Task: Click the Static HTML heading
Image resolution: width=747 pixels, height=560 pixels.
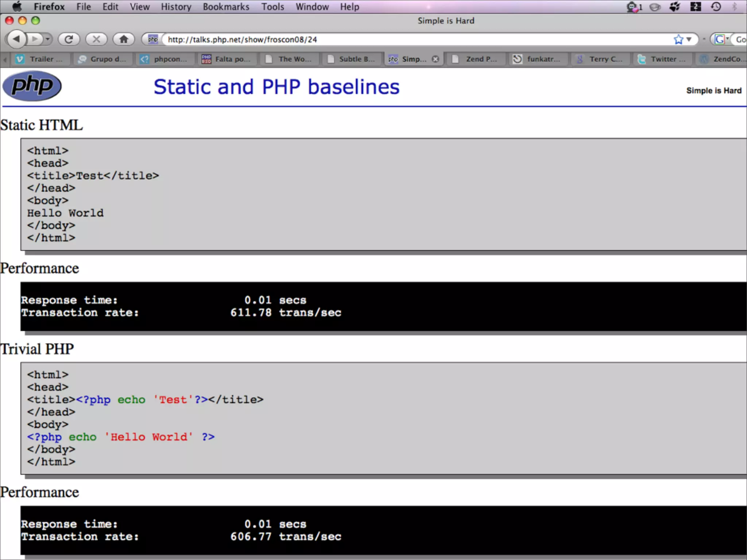Action: (42, 125)
